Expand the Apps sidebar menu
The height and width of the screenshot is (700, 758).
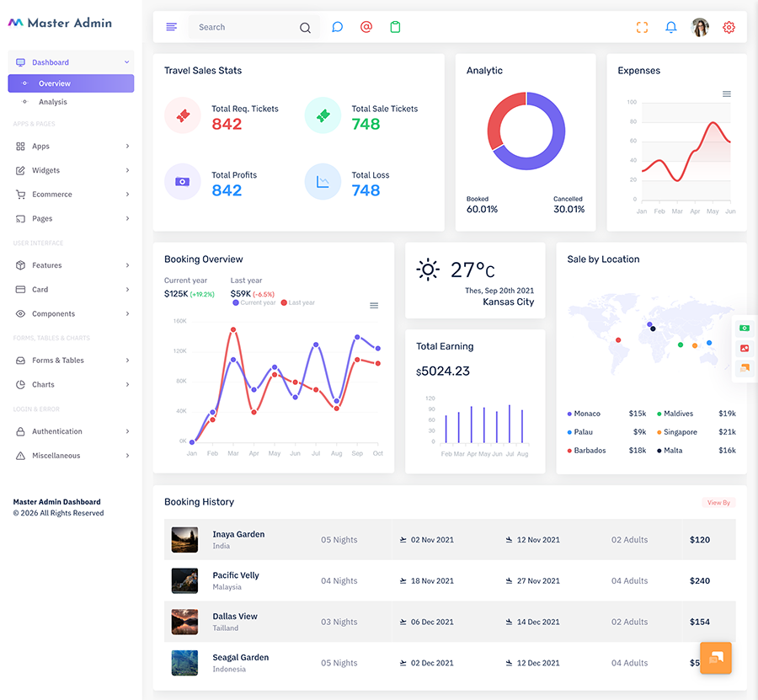click(71, 146)
